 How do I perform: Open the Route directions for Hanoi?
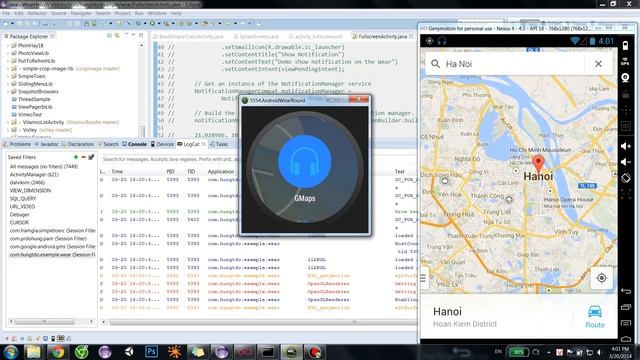pos(595,317)
